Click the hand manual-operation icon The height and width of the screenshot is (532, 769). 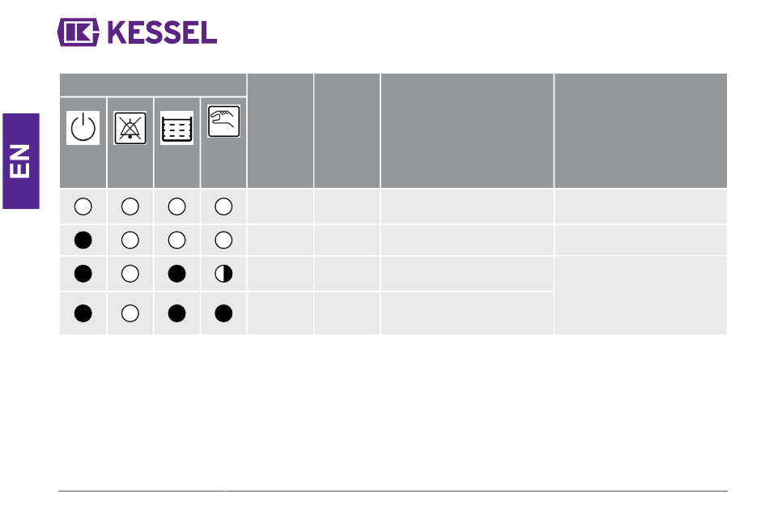click(223, 121)
